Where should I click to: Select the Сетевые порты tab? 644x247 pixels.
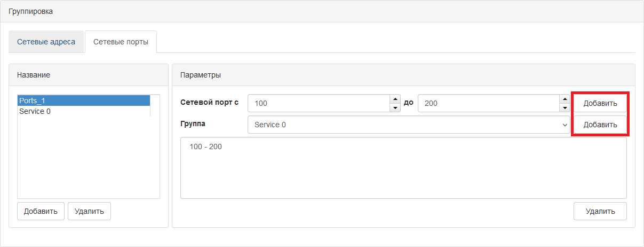[x=121, y=42]
